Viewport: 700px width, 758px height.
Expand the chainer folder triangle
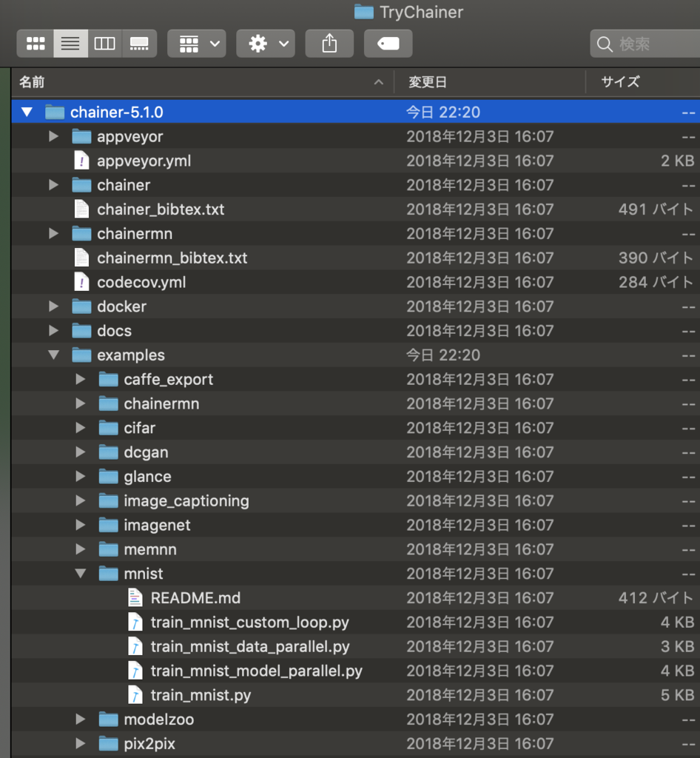53,184
